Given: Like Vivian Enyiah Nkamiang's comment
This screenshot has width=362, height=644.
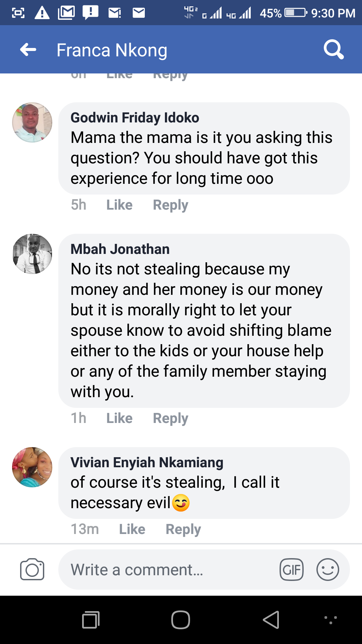Looking at the screenshot, I should point(132,529).
